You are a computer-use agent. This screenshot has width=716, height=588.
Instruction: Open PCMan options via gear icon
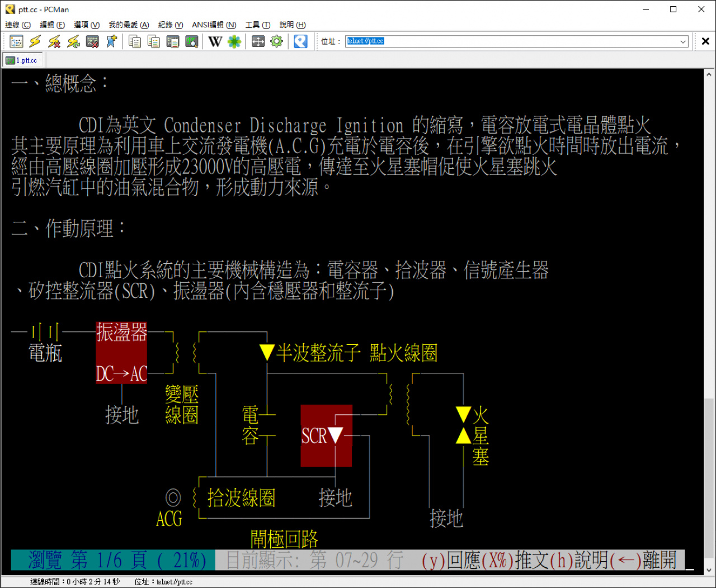click(276, 41)
